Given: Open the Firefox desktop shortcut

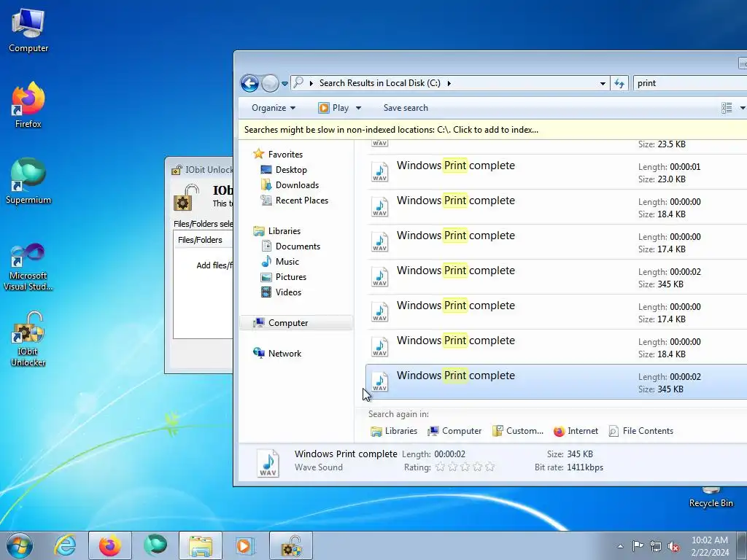Looking at the screenshot, I should click(x=28, y=105).
